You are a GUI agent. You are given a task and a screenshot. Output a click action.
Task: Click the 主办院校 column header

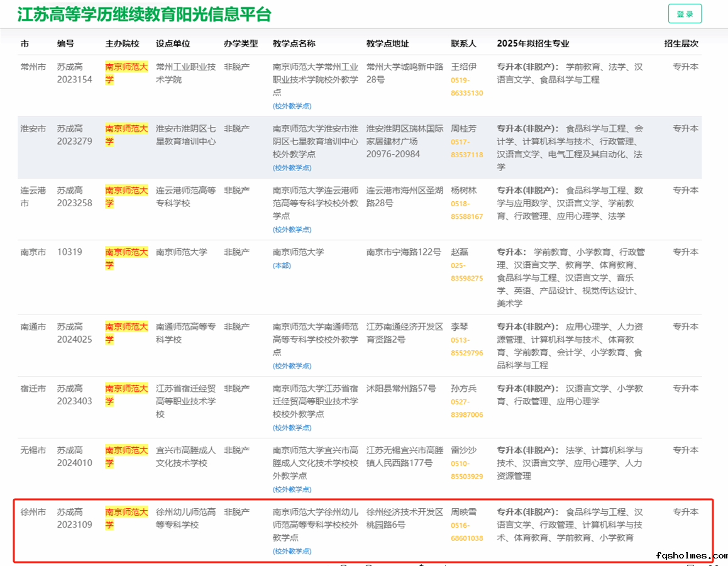122,43
